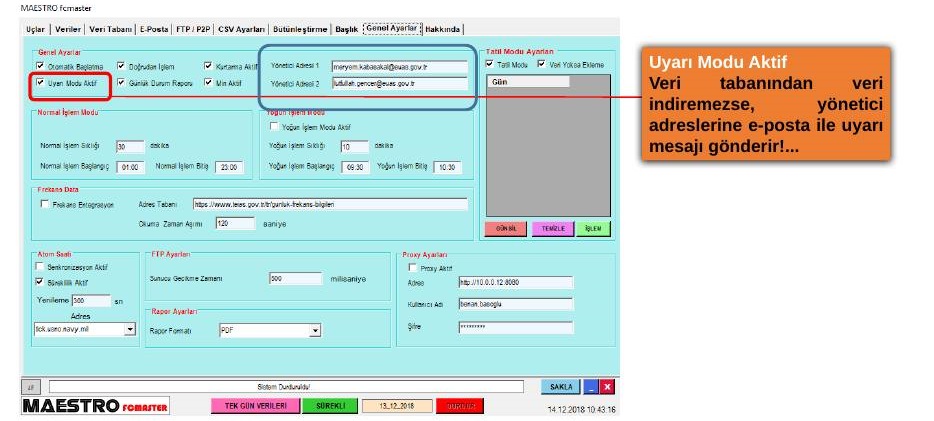Screen dimensions: 934x421
Task: Open the E-Posta tab
Action: coord(154,29)
